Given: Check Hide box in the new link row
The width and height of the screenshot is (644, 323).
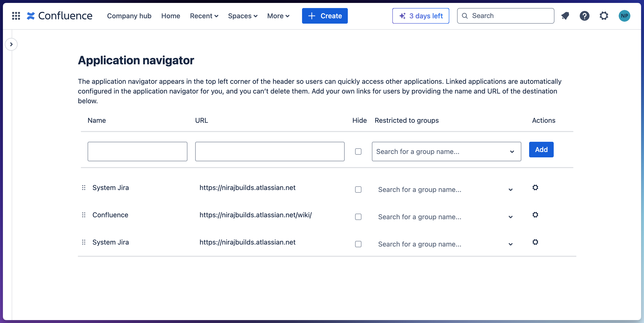Looking at the screenshot, I should tap(358, 151).
